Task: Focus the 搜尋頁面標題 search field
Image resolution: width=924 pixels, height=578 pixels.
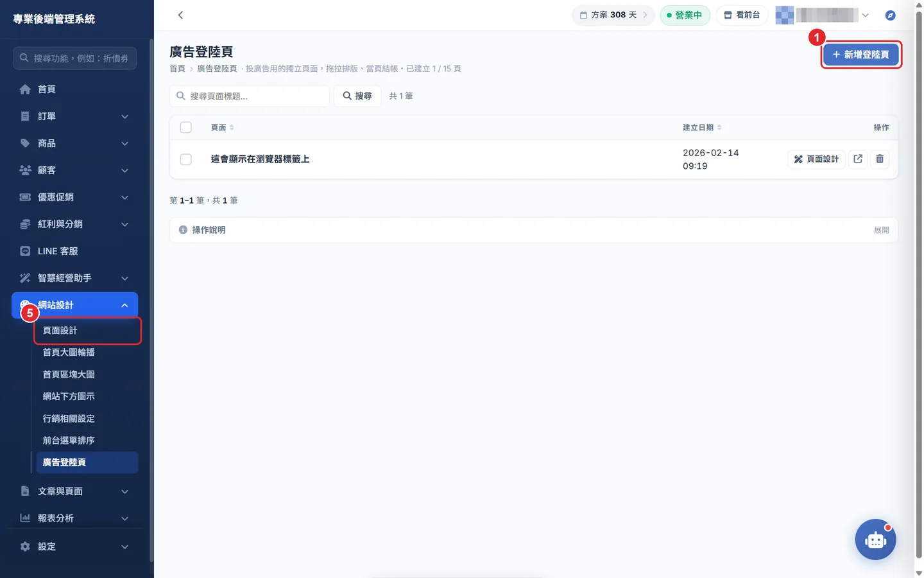Action: (250, 96)
